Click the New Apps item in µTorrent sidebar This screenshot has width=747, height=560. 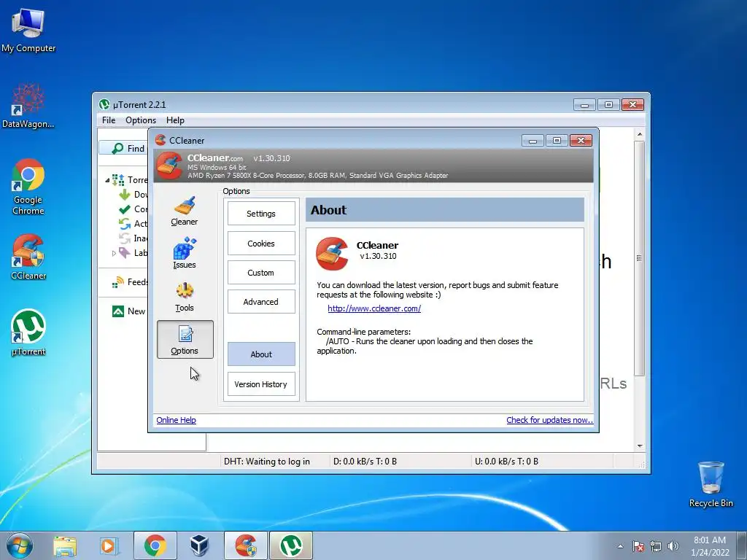pos(129,311)
